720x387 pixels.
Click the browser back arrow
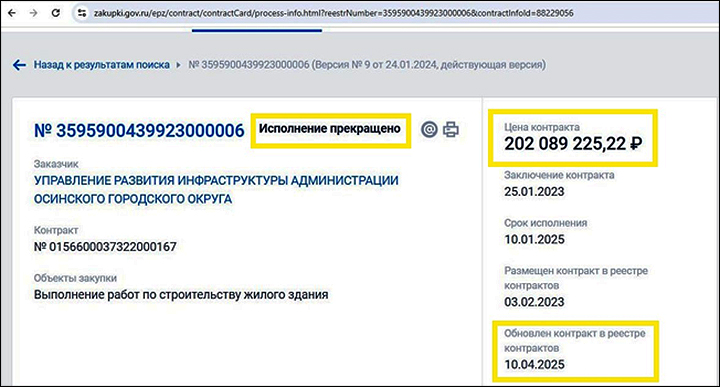coord(12,13)
